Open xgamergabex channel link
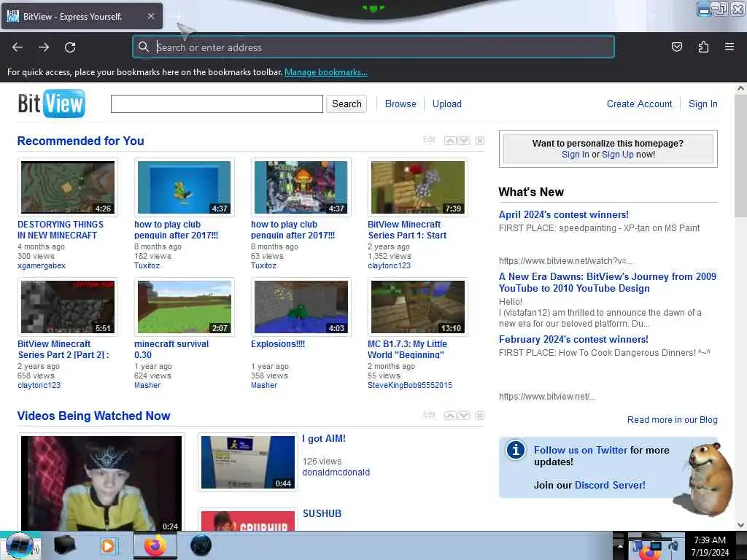Image resolution: width=747 pixels, height=560 pixels. (x=42, y=265)
